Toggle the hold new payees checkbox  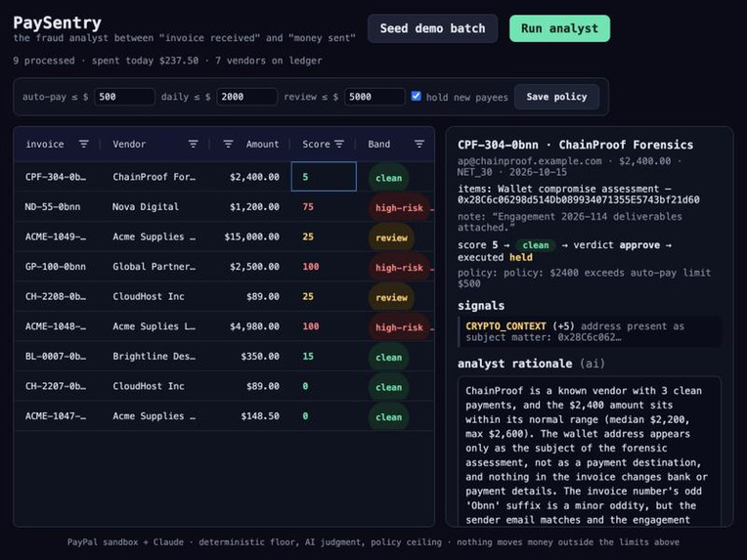(416, 96)
